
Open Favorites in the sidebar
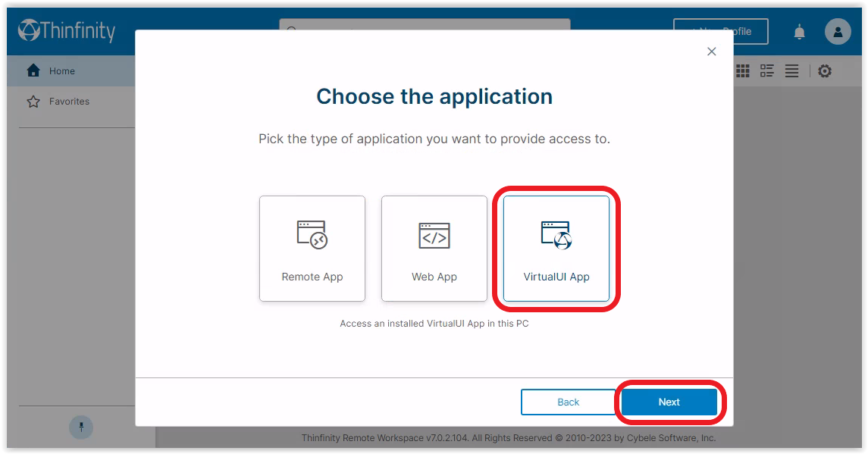[71, 102]
